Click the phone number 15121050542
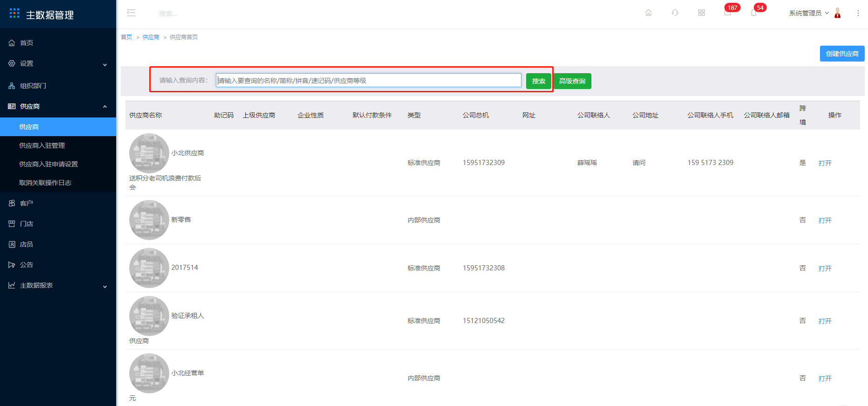868x406 pixels. [484, 321]
